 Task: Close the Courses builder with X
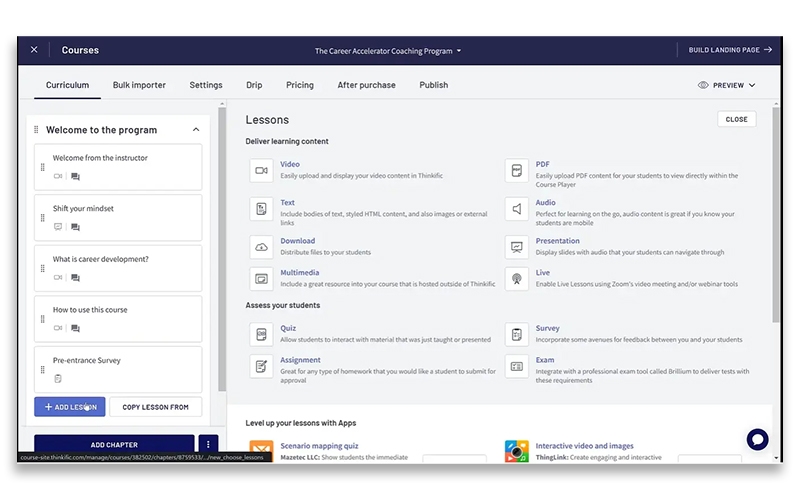[34, 49]
